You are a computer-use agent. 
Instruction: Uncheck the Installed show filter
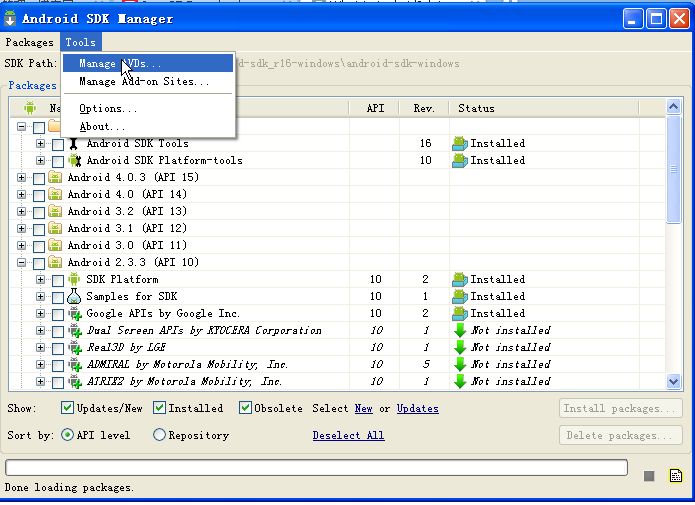[x=159, y=407]
